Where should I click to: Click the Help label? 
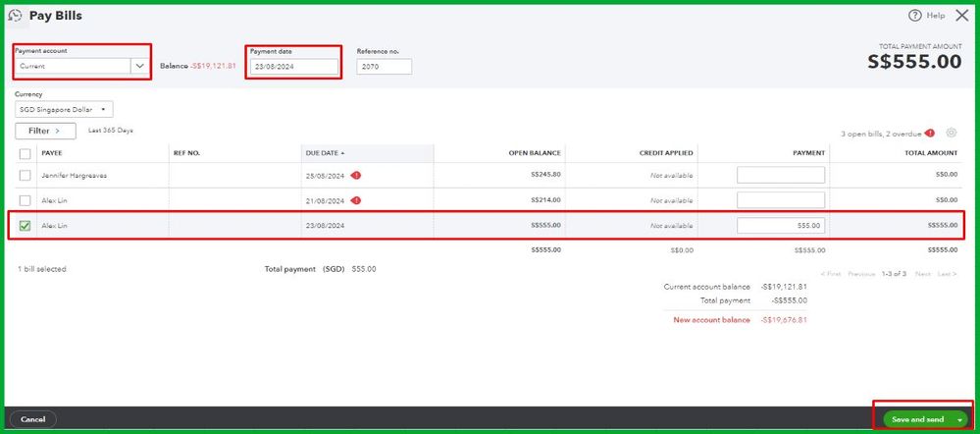[936, 16]
